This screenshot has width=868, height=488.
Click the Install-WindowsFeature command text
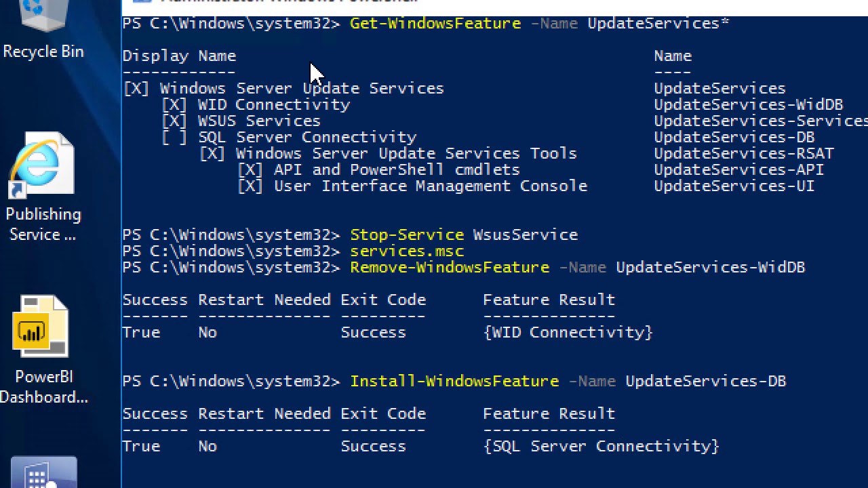tap(454, 382)
